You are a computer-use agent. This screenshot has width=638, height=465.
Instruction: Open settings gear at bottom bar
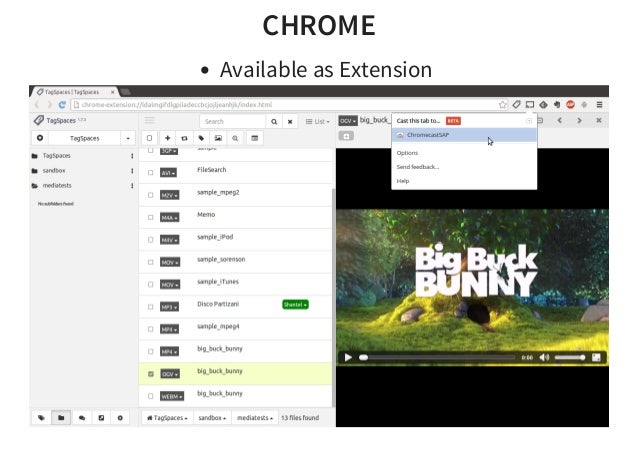tap(120, 418)
